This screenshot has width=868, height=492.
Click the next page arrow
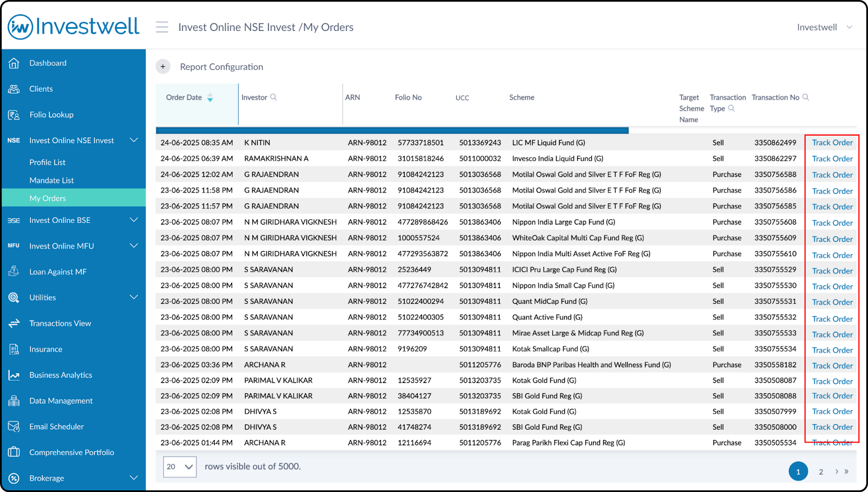[837, 471]
